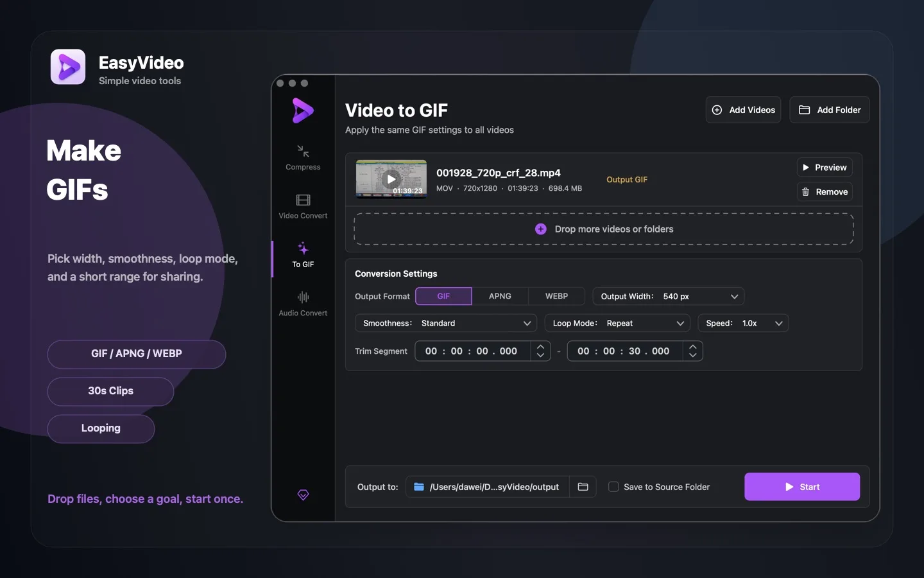
Task: Open the Loop Mode dropdown
Action: point(617,323)
